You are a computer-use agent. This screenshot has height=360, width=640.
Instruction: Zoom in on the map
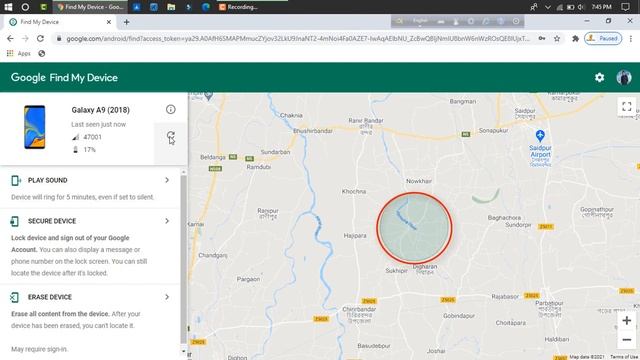(627, 320)
